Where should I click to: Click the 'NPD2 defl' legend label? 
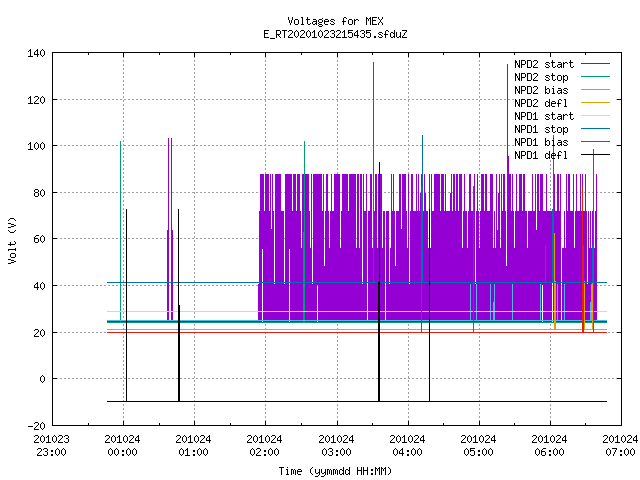[x=541, y=103]
